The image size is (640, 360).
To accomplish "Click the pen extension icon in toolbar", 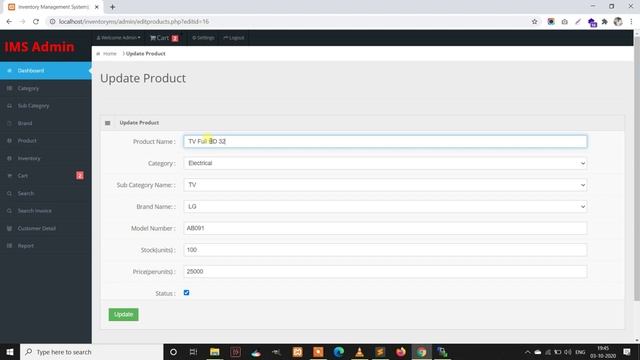I will coord(578,22).
